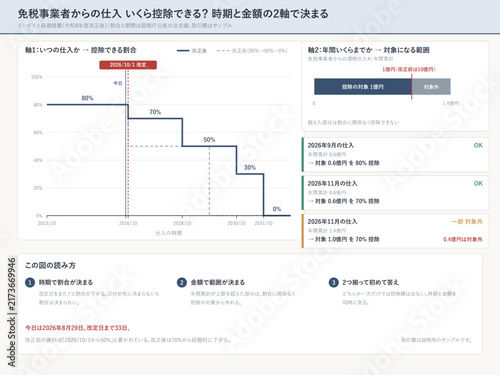Click the gray 対象外 bar segment
This screenshot has width=500, height=375.
click(431, 87)
